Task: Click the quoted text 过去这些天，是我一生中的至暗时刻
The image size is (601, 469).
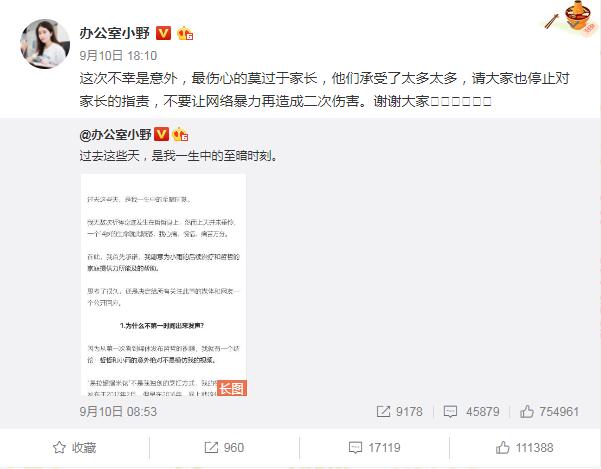Action: (178, 156)
